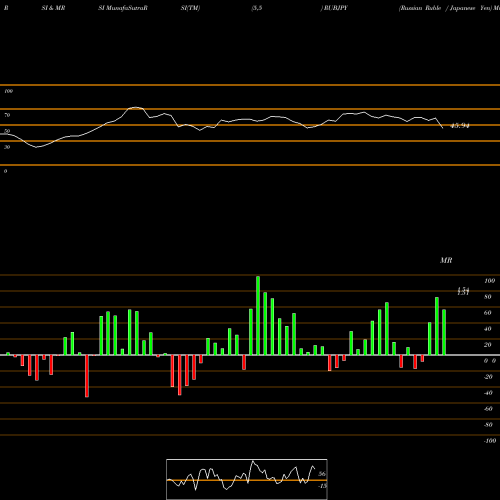Click the RSI panel 30 axis label
500x500 pixels.
coord(7,147)
